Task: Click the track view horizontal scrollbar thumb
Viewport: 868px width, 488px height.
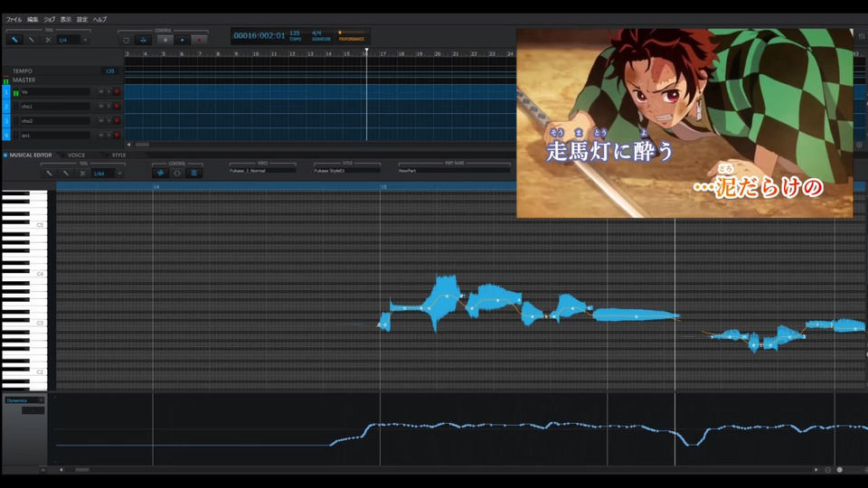Action: [142, 145]
